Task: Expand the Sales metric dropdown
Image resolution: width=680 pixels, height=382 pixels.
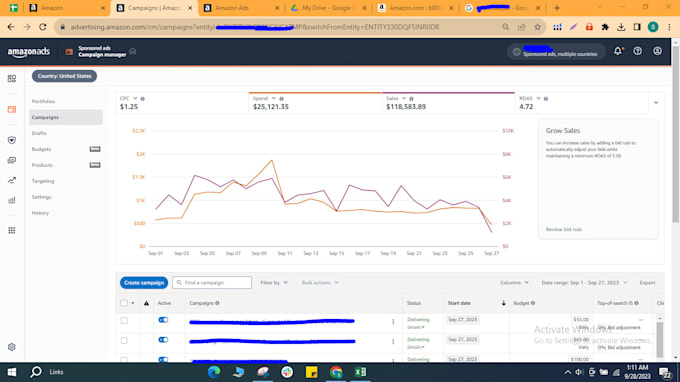Action: tap(404, 98)
